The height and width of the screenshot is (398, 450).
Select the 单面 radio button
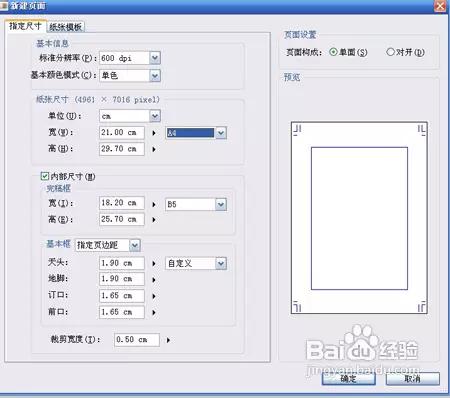333,52
